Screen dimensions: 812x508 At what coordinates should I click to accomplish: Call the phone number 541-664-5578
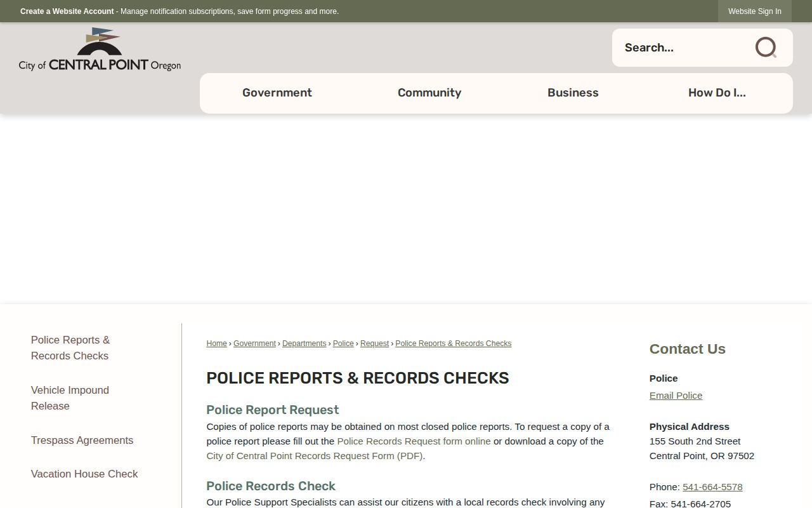tap(712, 487)
